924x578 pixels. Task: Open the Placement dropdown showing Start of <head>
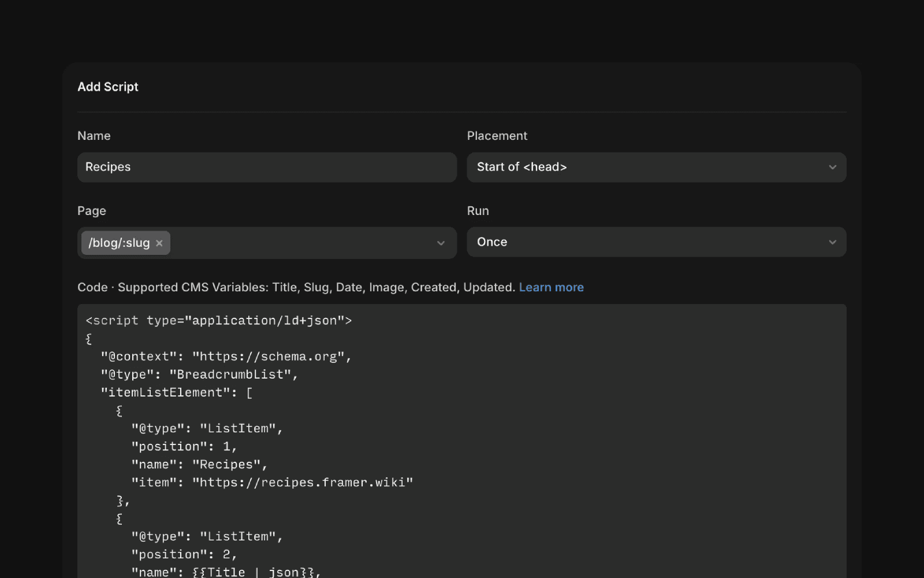pos(635,167)
